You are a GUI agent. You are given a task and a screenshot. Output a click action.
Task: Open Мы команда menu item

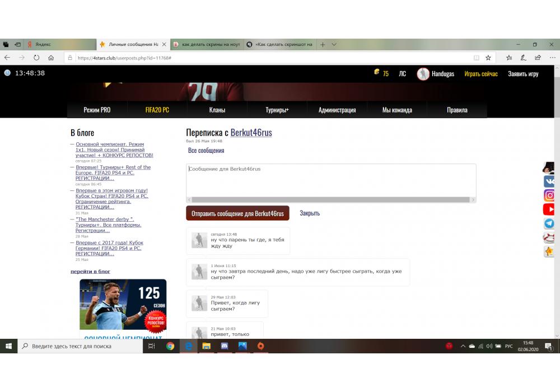point(397,110)
